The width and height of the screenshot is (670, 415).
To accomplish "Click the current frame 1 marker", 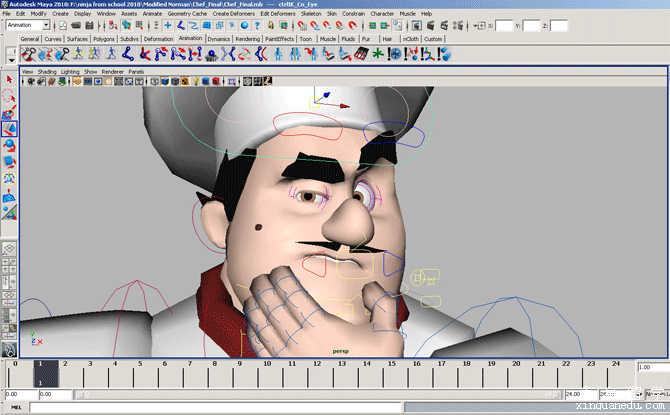I will (46, 374).
